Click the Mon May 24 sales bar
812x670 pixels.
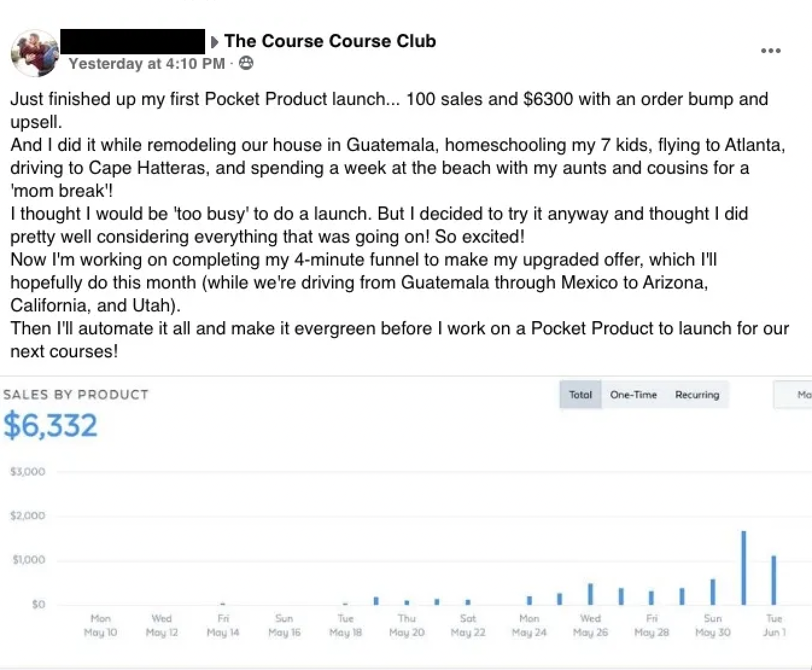529,600
